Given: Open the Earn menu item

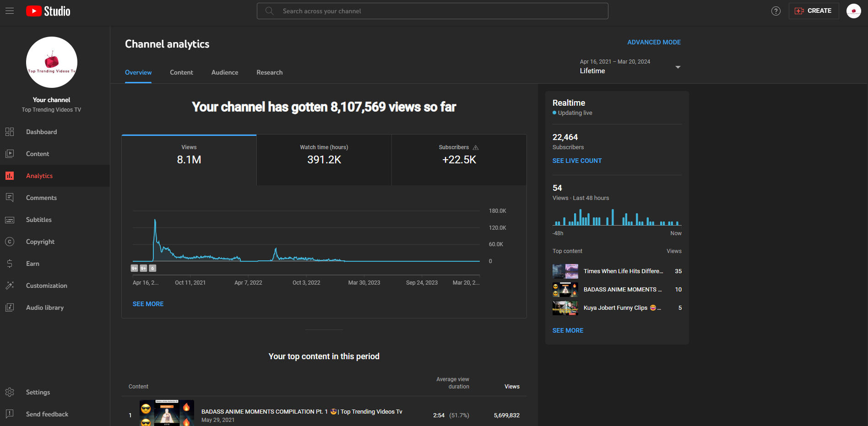Looking at the screenshot, I should [55, 264].
